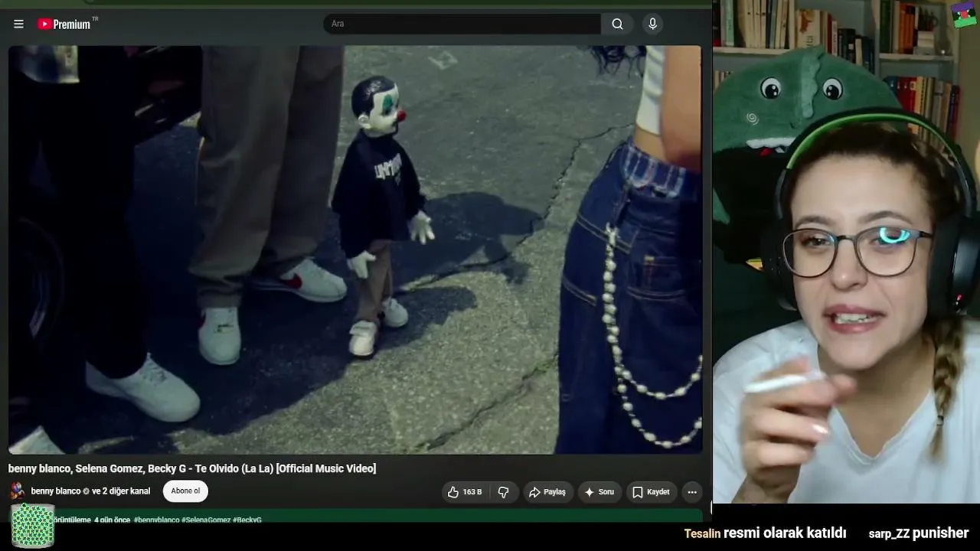Open the YouTube guide hamburger menu
Viewport: 980px width, 551px height.
(x=18, y=24)
